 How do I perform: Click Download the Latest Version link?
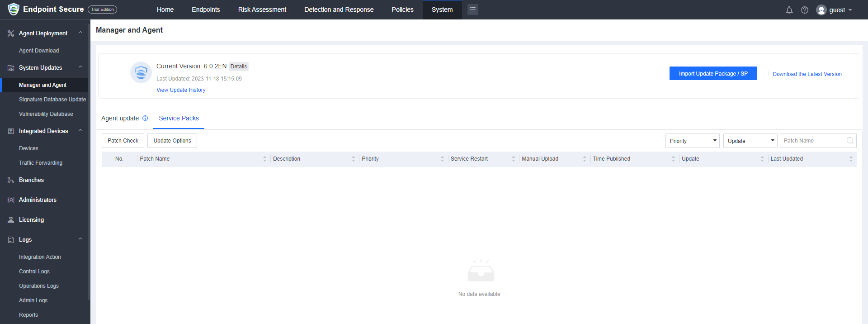[807, 74]
